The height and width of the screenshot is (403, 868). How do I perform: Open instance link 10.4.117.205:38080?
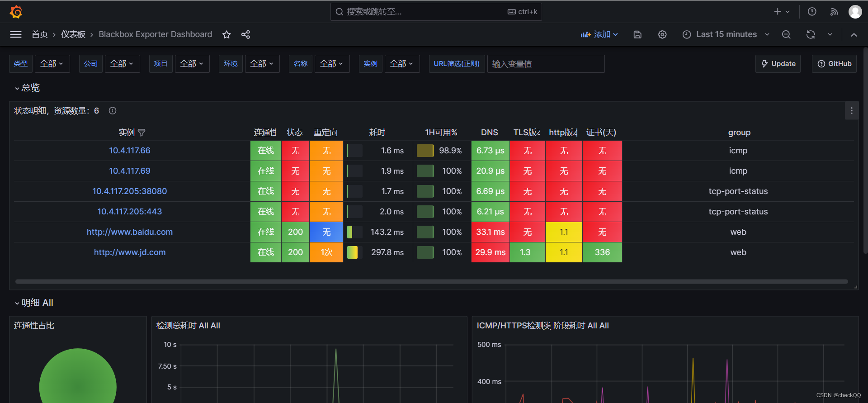(130, 191)
